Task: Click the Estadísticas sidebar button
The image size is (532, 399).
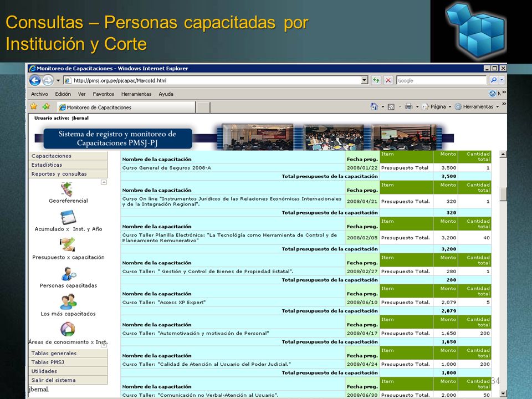Action: (68, 165)
